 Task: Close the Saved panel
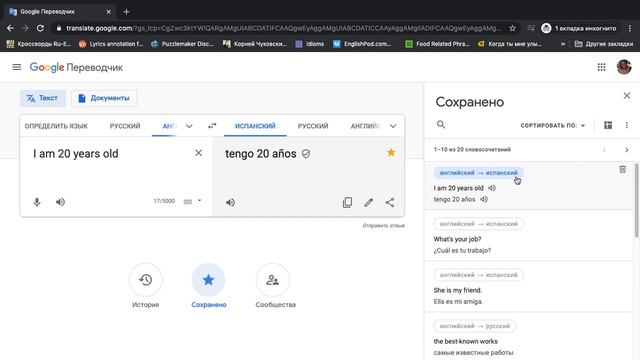pyautogui.click(x=627, y=96)
